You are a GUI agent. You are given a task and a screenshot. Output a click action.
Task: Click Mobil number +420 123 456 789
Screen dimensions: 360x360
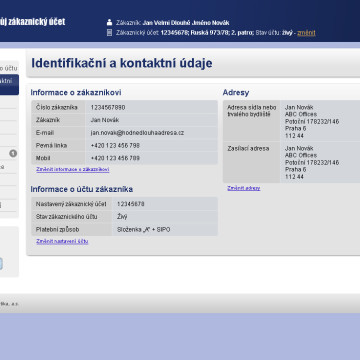[x=115, y=158]
